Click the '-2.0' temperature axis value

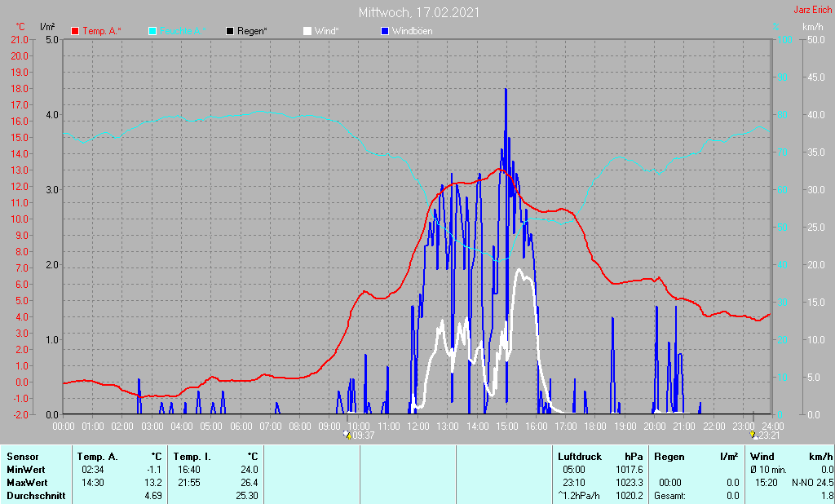tap(20, 414)
